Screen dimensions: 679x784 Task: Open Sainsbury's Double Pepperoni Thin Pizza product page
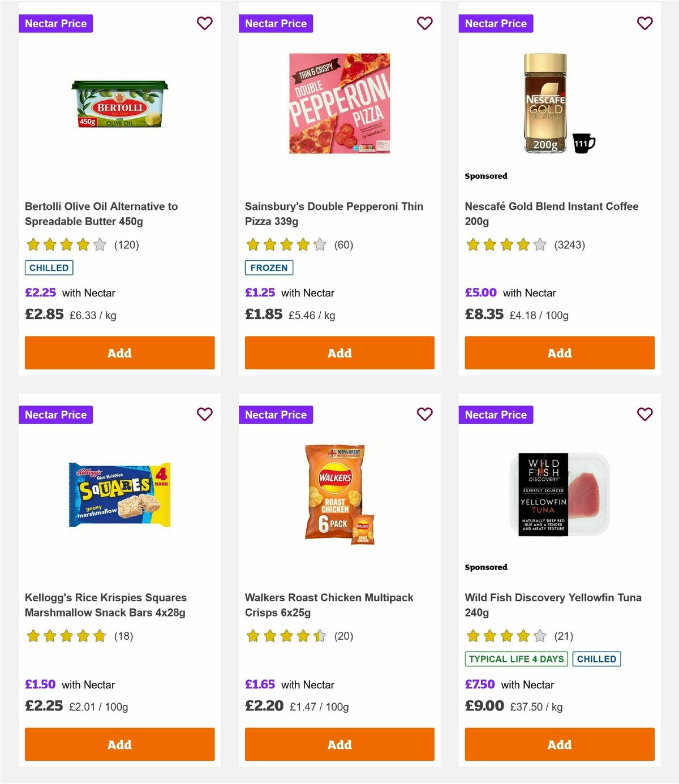[x=334, y=214]
